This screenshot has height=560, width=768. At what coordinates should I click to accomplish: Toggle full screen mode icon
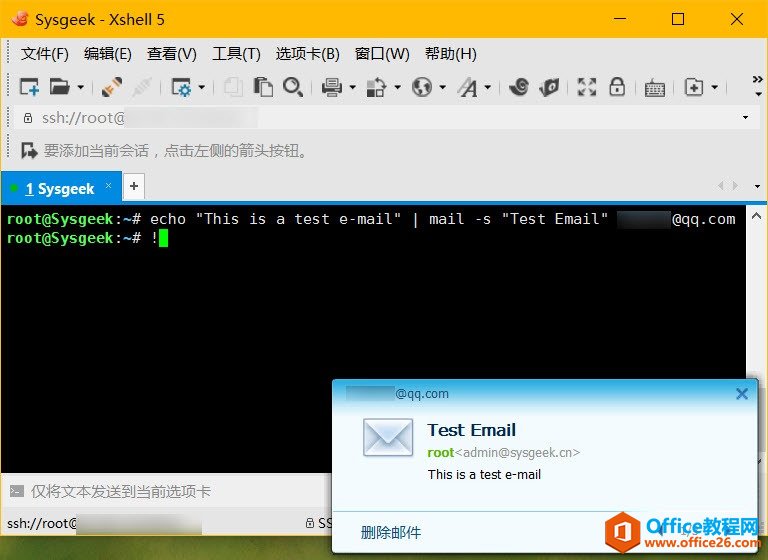pyautogui.click(x=587, y=87)
